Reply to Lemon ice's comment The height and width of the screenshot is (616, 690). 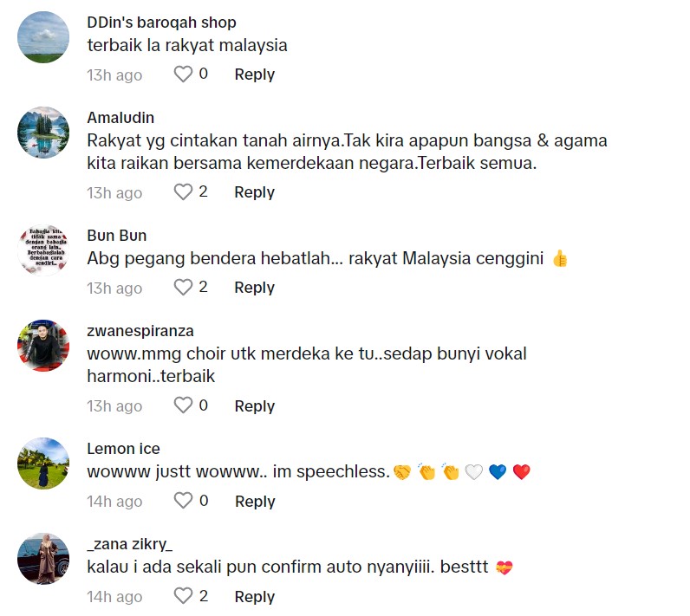[x=255, y=502]
